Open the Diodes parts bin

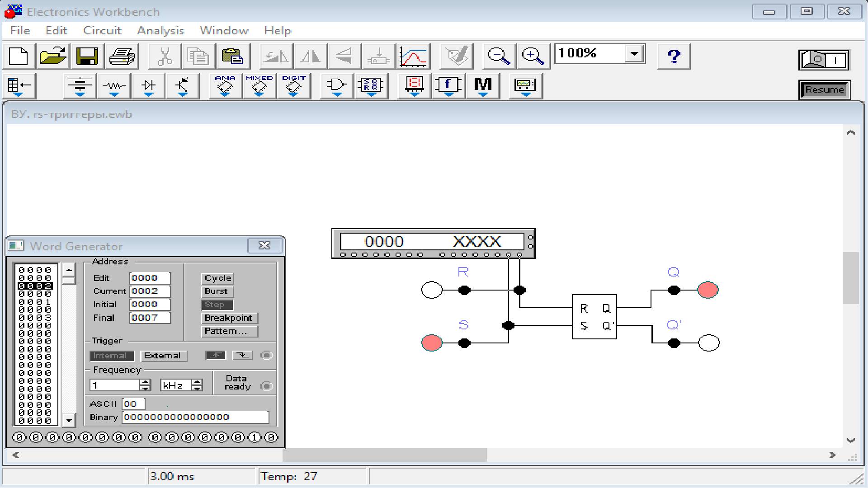(148, 86)
